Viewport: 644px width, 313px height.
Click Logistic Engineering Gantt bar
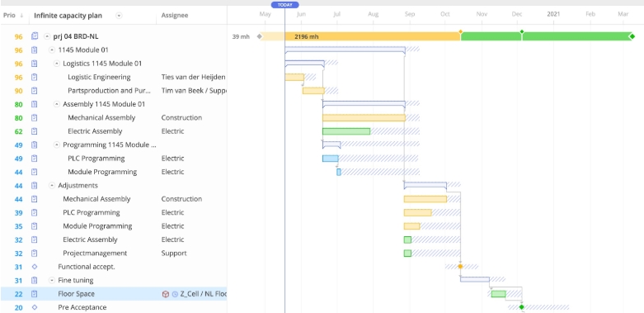tap(294, 78)
